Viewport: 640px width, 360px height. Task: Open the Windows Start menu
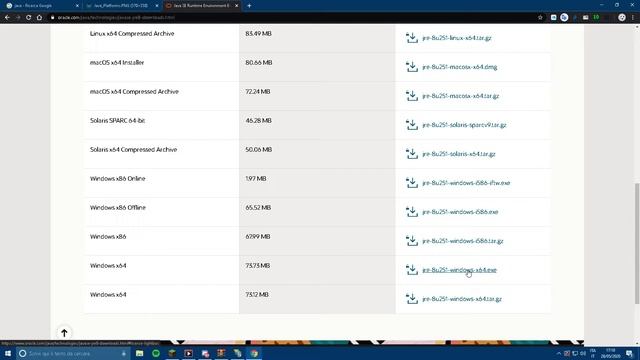(8, 353)
